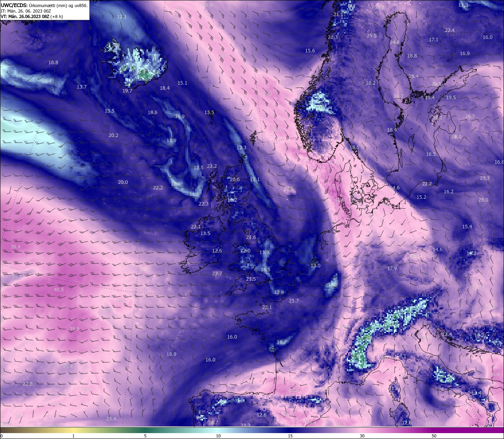Click the legend tick label "15"

click(290, 436)
